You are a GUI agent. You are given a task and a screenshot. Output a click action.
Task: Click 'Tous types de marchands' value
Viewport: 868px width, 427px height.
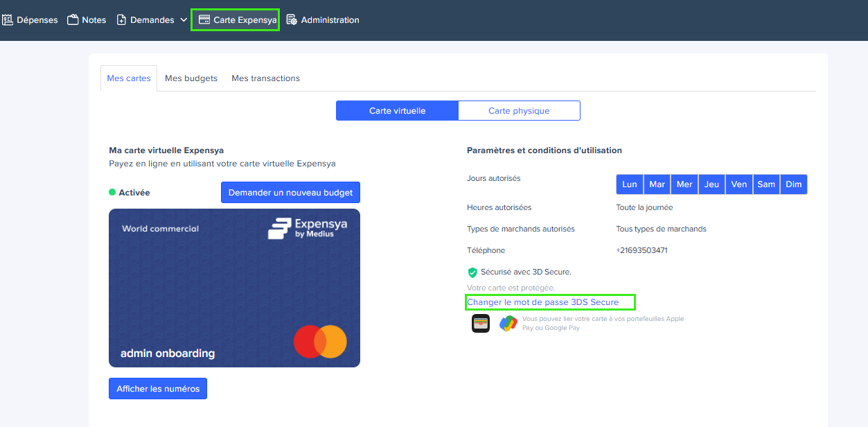[x=662, y=229]
